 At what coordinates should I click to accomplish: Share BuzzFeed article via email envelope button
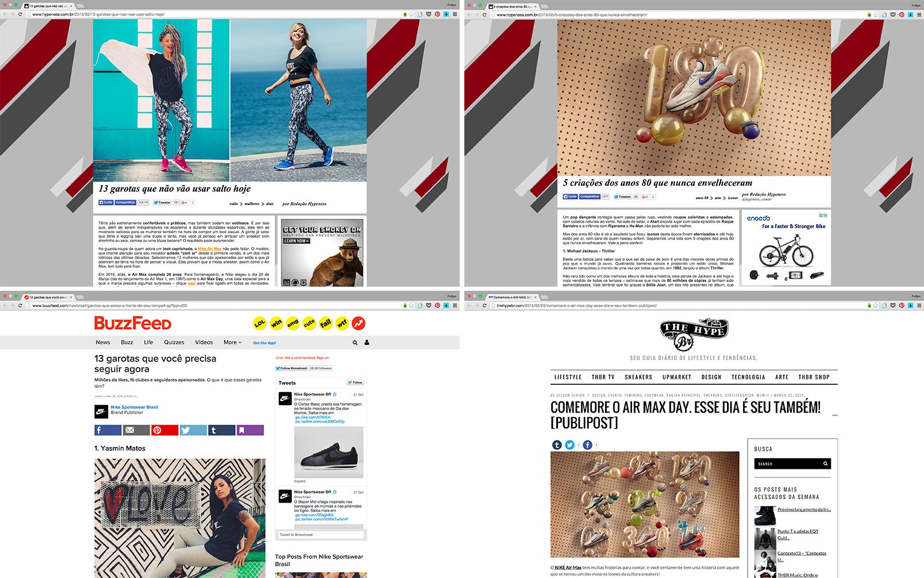pos(136,430)
